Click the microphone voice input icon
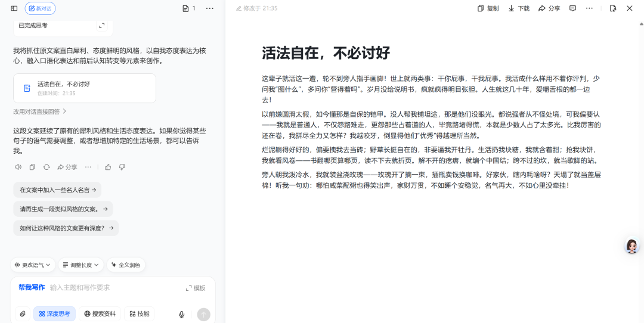The image size is (644, 323). 182,314
